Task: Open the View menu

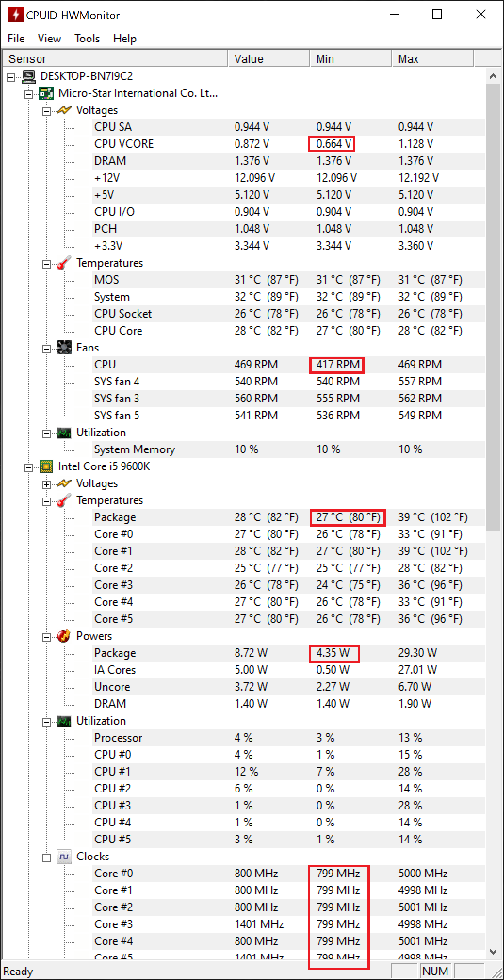Action: 49,39
